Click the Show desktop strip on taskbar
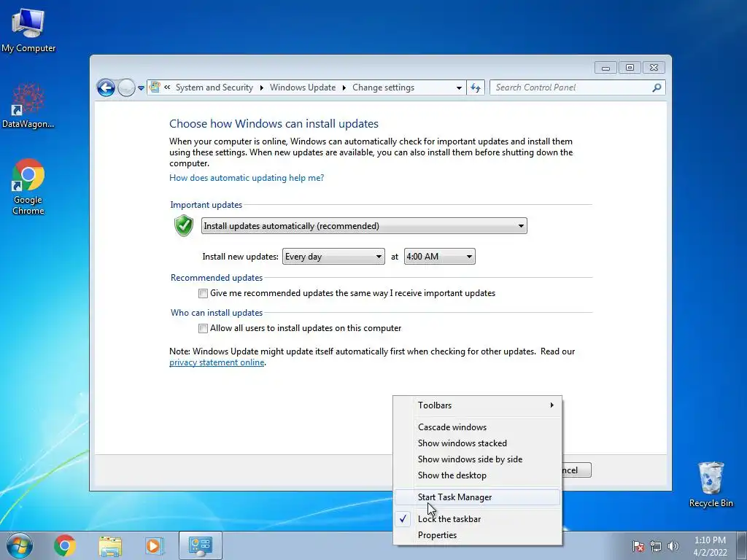747x560 pixels. coord(742,545)
